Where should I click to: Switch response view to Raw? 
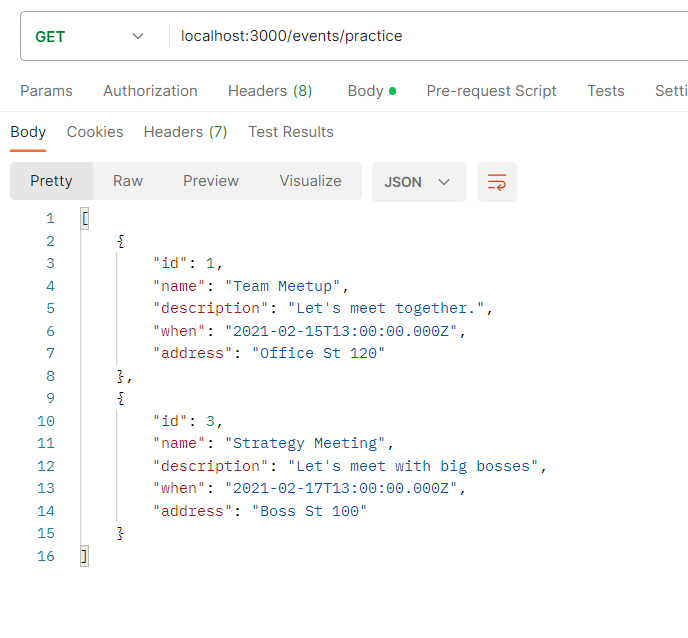[128, 181]
